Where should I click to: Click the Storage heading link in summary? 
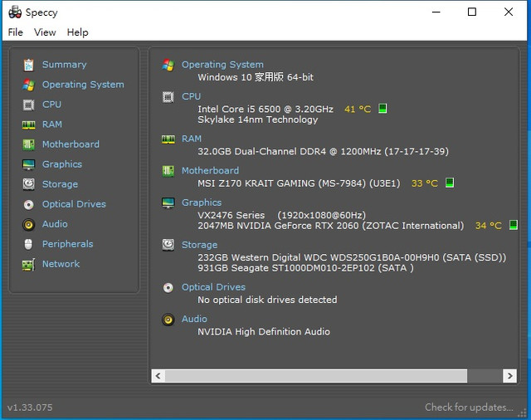[199, 245]
